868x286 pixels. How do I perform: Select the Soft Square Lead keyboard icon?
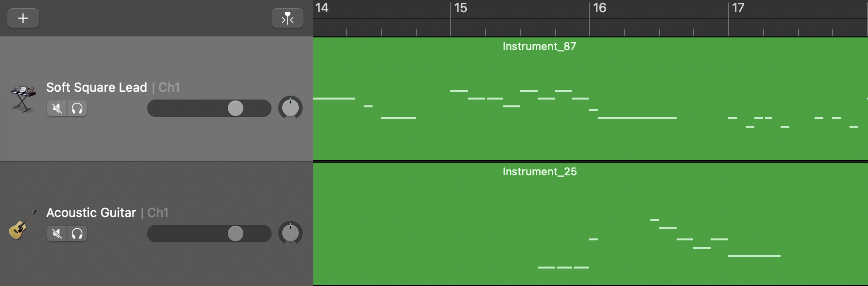[x=23, y=98]
